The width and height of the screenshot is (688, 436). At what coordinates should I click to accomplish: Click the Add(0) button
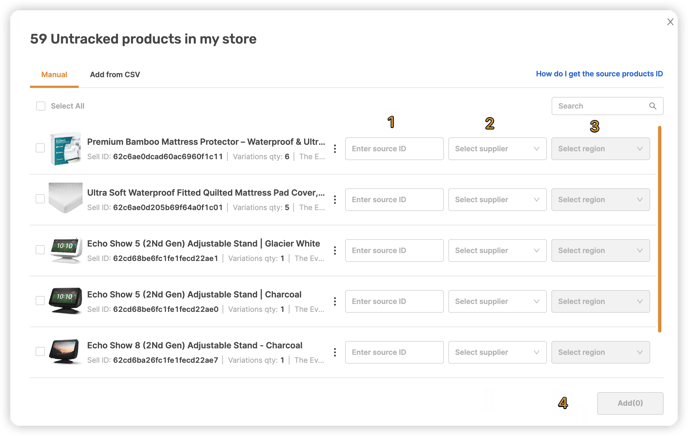(x=630, y=403)
